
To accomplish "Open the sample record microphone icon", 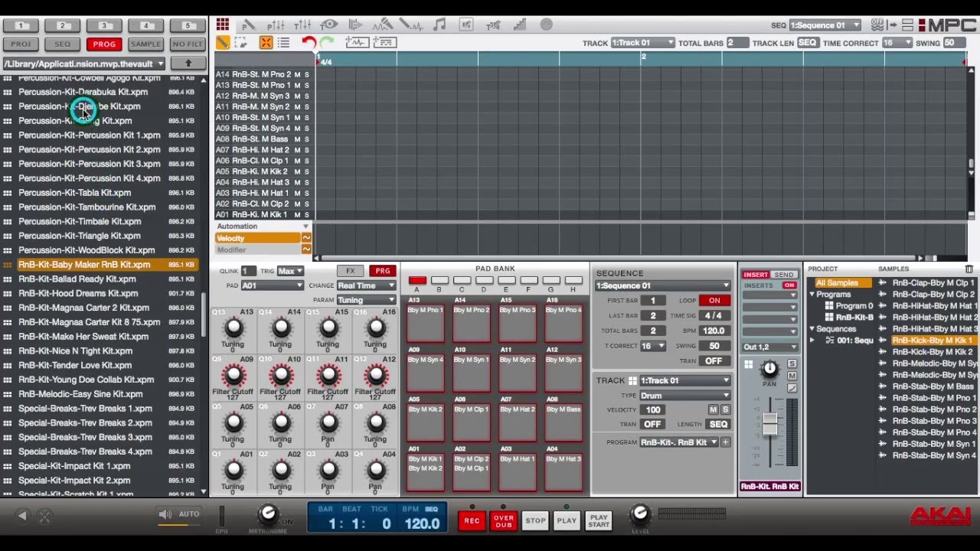I will click(384, 25).
